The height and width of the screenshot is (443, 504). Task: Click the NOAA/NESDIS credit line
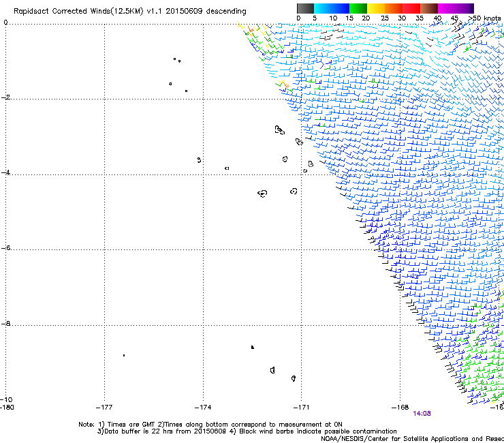[412, 439]
